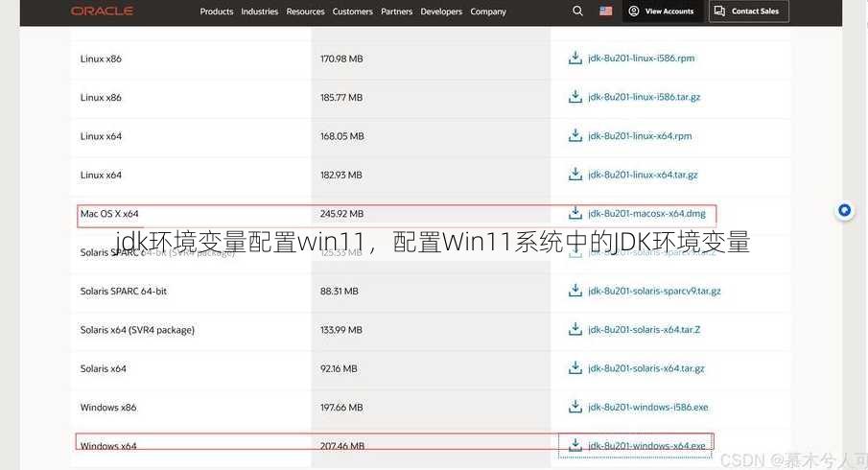868x470 pixels.
Task: Click download icon for jdk-8u201-macosx-x64.dmg
Action: [575, 213]
